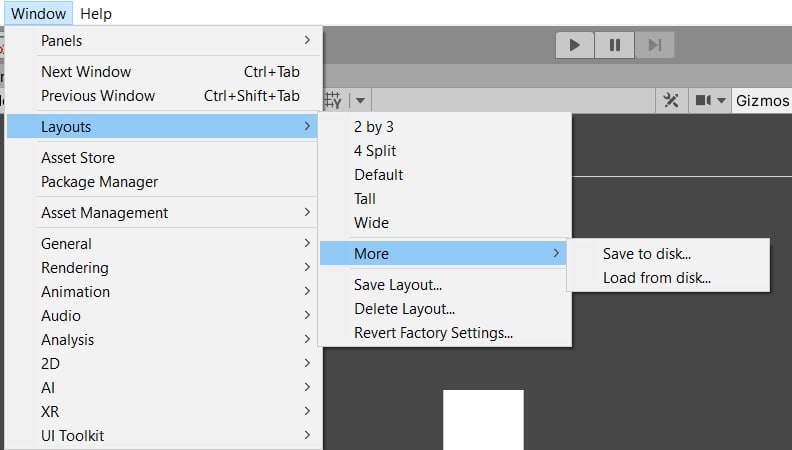792x450 pixels.
Task: Expand the Panels submenu
Action: click(164, 40)
